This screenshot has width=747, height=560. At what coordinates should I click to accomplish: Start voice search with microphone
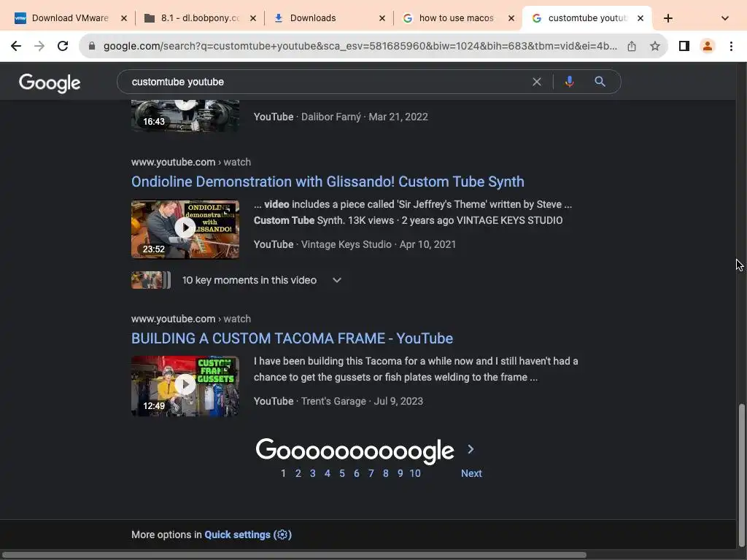click(x=569, y=82)
